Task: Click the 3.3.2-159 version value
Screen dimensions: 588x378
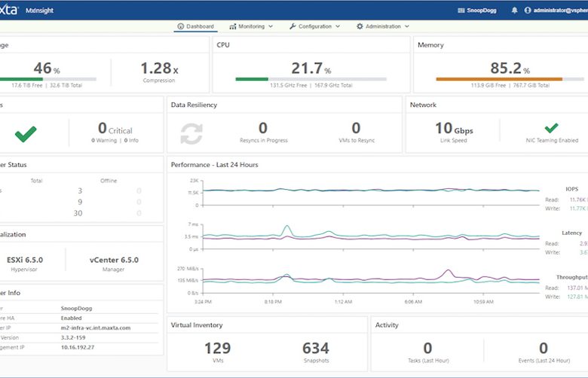Action: tap(73, 337)
